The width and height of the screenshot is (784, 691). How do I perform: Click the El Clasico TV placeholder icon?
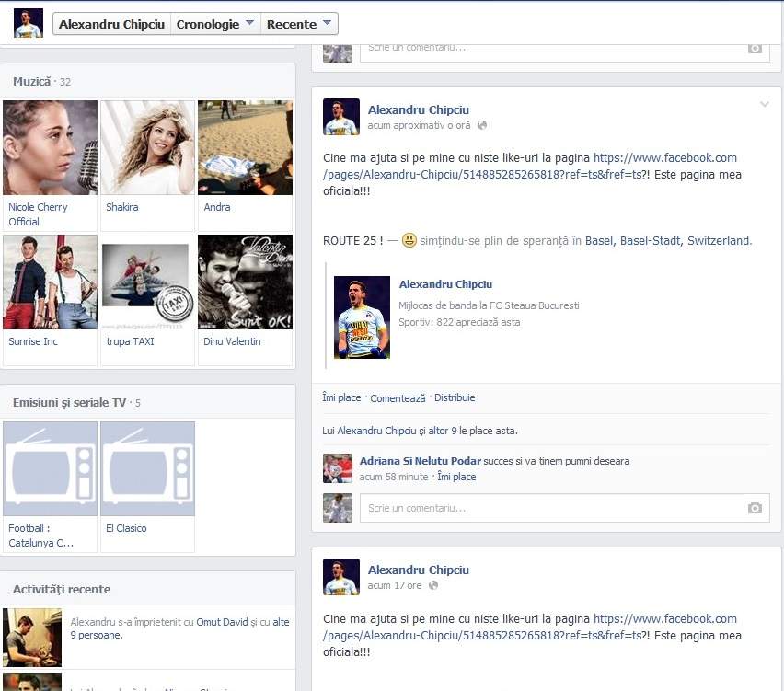[147, 468]
